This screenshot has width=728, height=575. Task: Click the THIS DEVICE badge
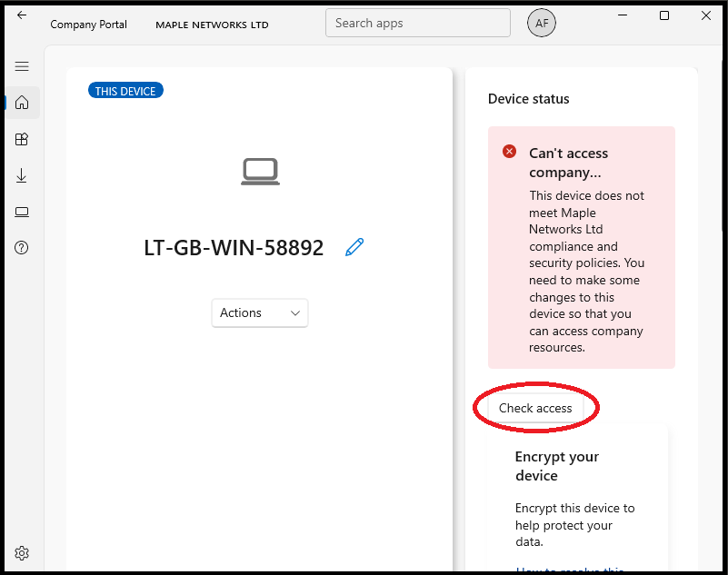tap(125, 91)
